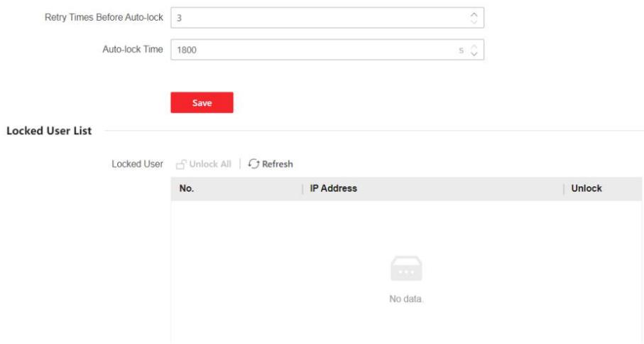The height and width of the screenshot is (344, 644).
Task: Click the Refresh circular arrows icon
Action: (x=253, y=164)
